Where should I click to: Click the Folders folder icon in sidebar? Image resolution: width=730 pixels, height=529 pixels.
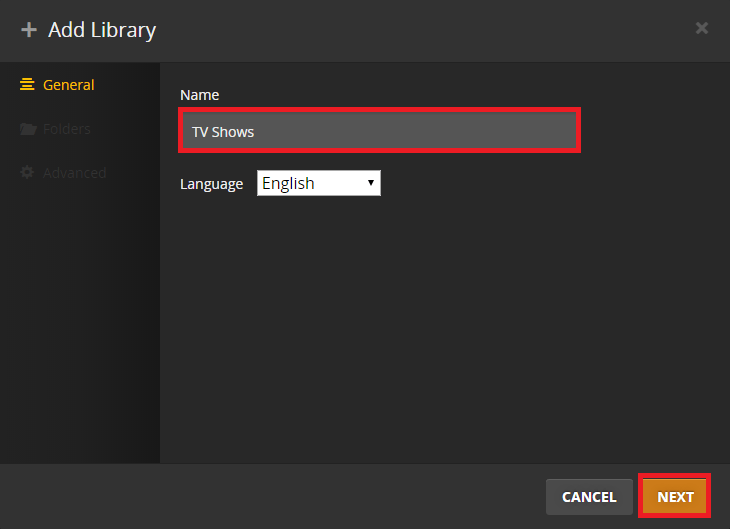[x=27, y=129]
